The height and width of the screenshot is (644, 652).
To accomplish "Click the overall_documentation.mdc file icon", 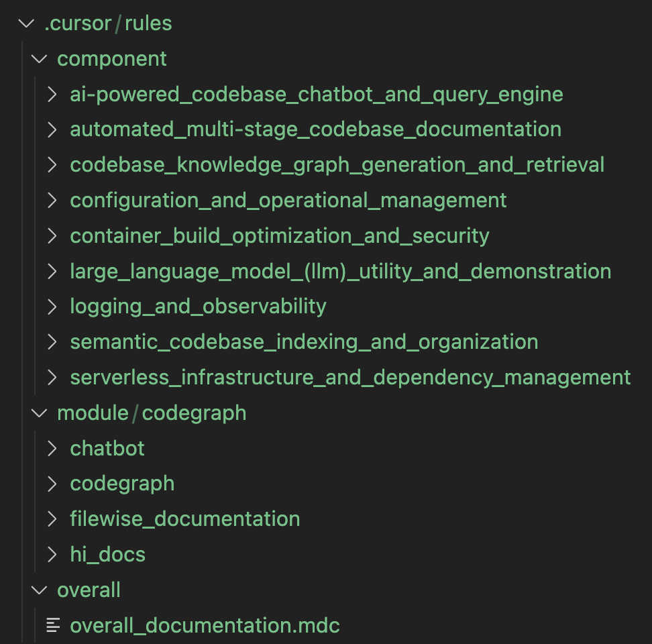I will coord(53,625).
